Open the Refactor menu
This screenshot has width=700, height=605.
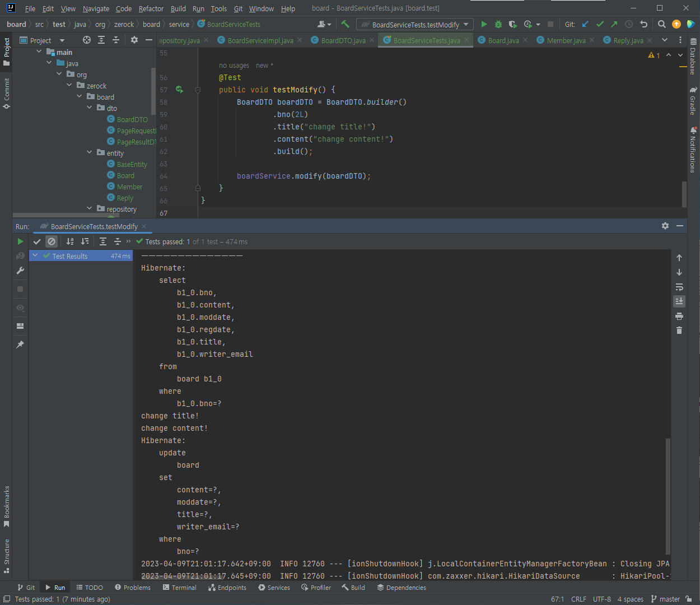[x=151, y=8]
